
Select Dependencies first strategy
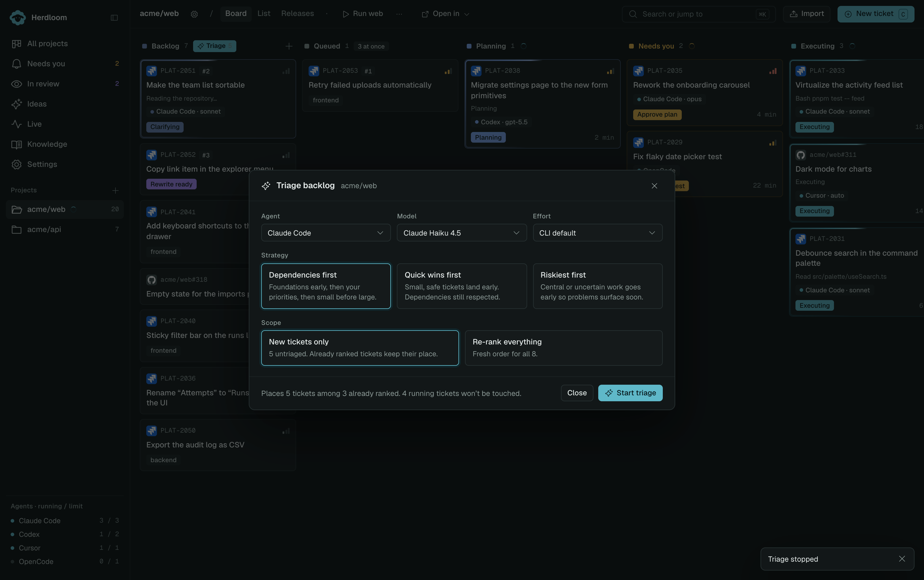pos(326,286)
